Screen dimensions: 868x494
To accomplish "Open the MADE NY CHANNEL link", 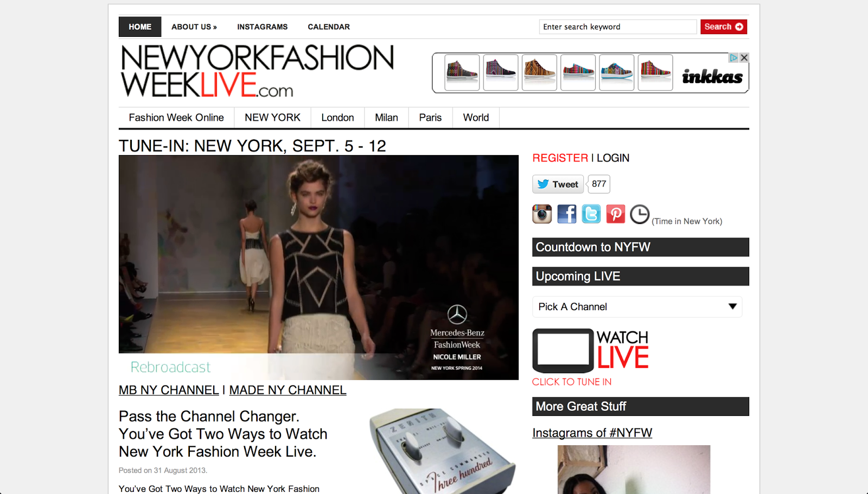I will point(288,390).
